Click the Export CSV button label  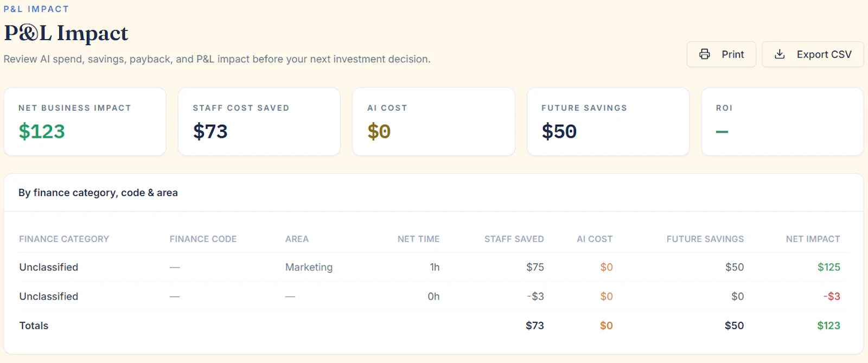coord(824,54)
